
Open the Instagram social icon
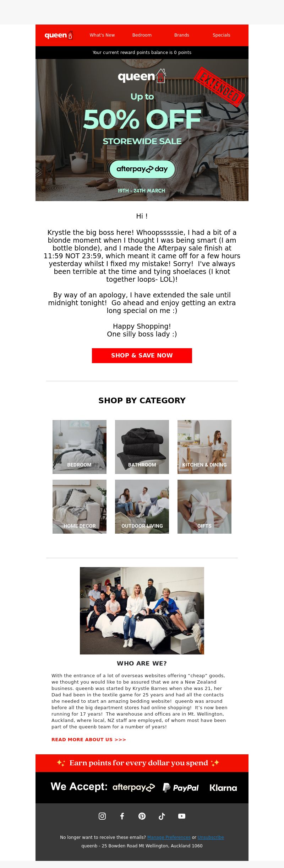point(102,816)
